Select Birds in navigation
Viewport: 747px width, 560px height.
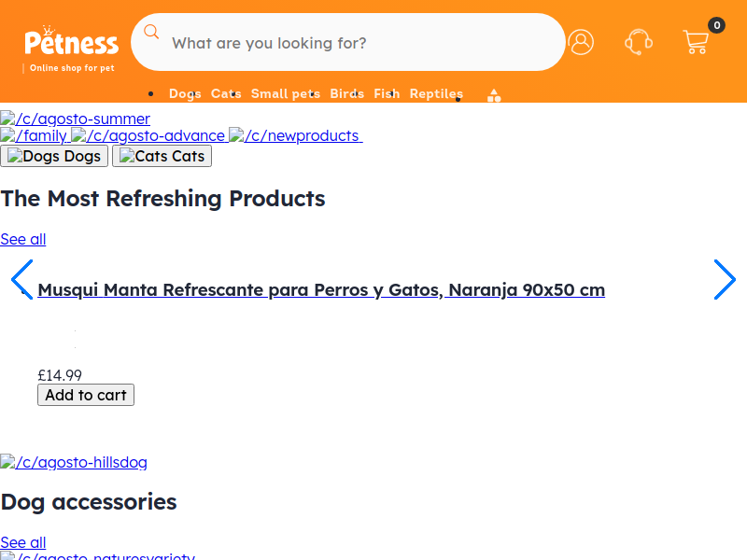pyautogui.click(x=346, y=94)
